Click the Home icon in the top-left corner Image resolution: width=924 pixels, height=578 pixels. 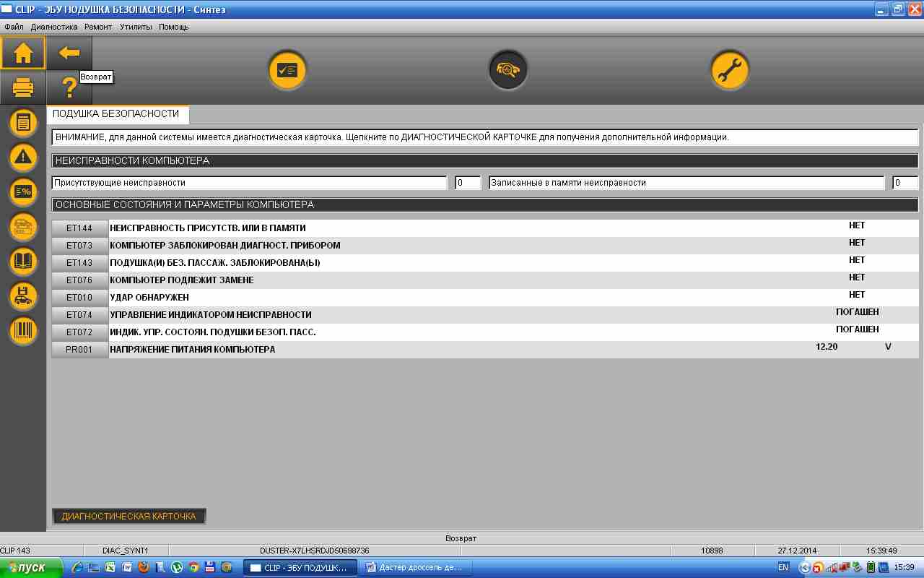23,53
